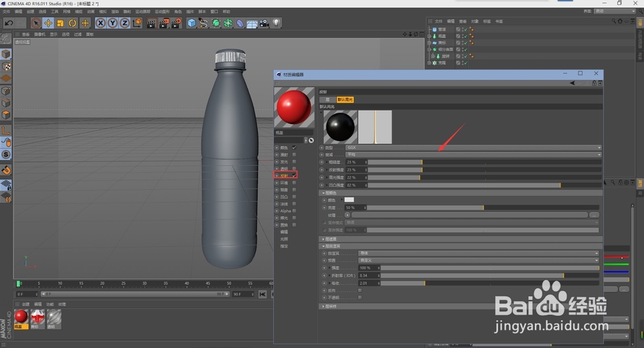Image resolution: width=644 pixels, height=348 pixels.
Task: Click search icon in Object Manager
Action: coord(613,21)
